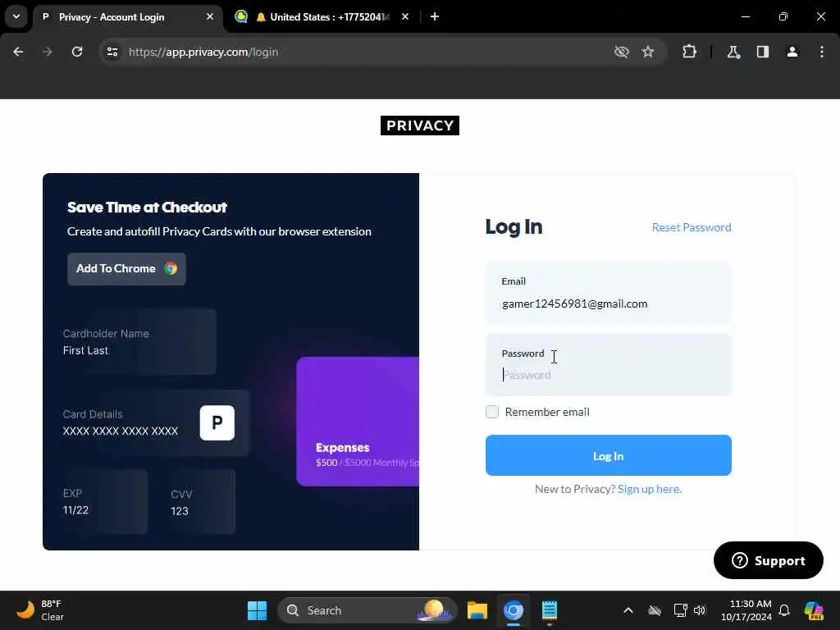840x630 pixels.
Task: Open site information icon in address bar
Action: (x=112, y=52)
